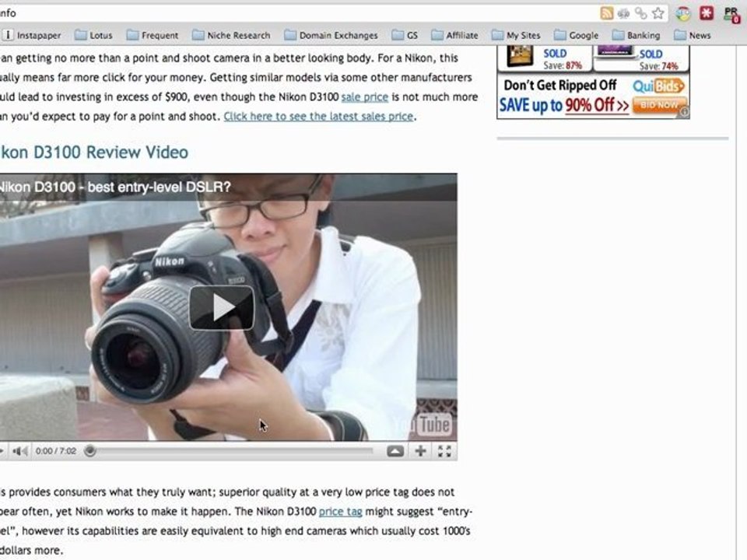Open the Domain Exchanges bookmarks folder
This screenshot has width=747, height=560.
(x=331, y=35)
